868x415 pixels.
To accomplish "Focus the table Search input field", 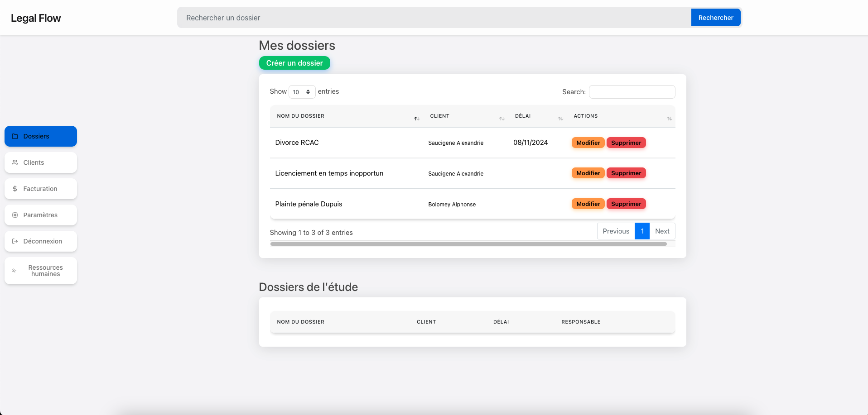I will pos(632,92).
